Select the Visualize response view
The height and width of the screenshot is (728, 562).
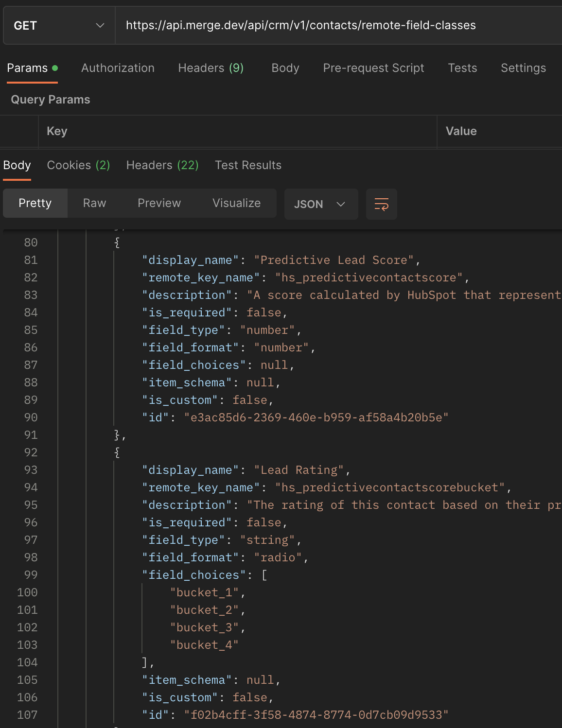click(x=236, y=203)
